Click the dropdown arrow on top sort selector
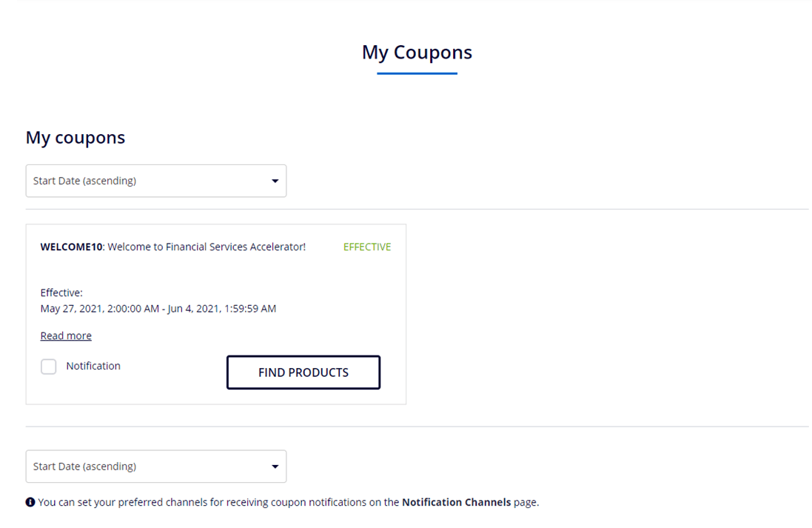Screen dimensions: 812x528 pos(275,181)
